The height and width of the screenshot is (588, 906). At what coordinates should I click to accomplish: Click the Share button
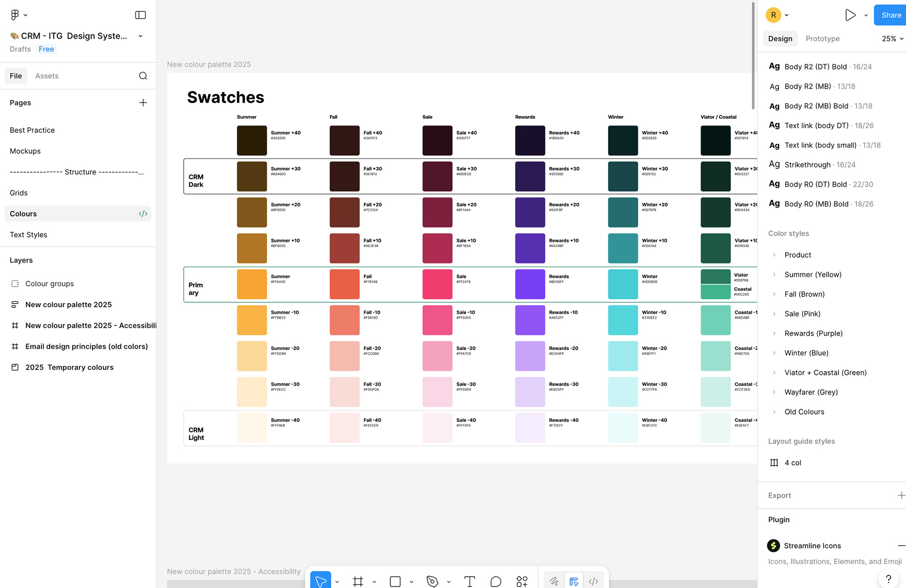click(x=890, y=15)
